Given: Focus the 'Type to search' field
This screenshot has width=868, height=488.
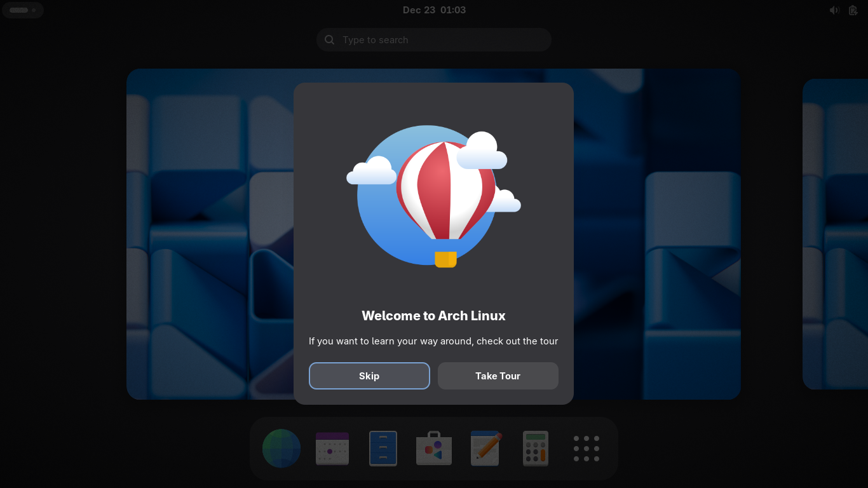Looking at the screenshot, I should [x=438, y=40].
